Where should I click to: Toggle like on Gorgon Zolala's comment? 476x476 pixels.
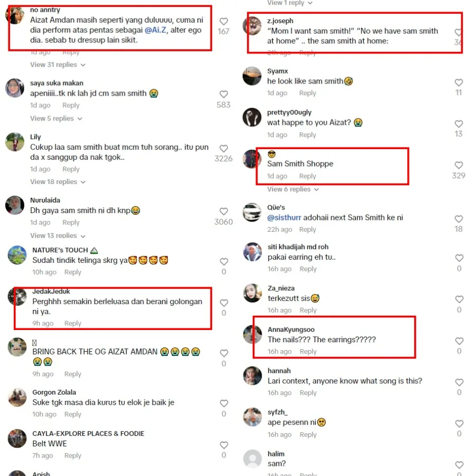coord(224,403)
